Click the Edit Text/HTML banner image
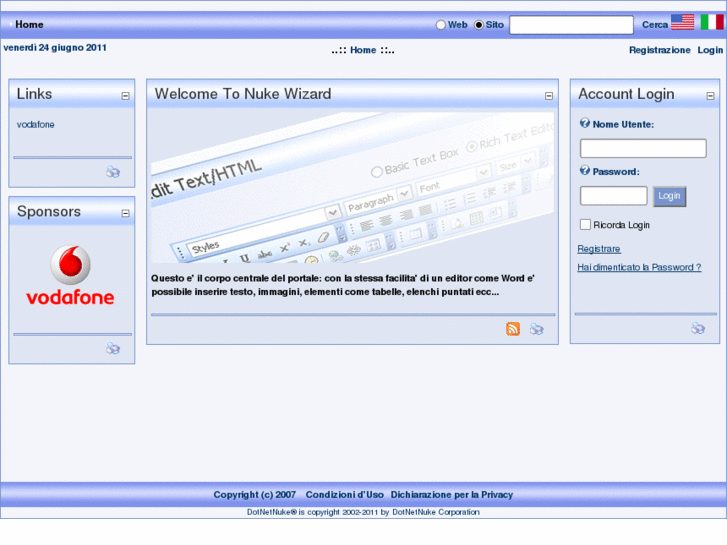The height and width of the screenshot is (545, 727). pyautogui.click(x=352, y=188)
